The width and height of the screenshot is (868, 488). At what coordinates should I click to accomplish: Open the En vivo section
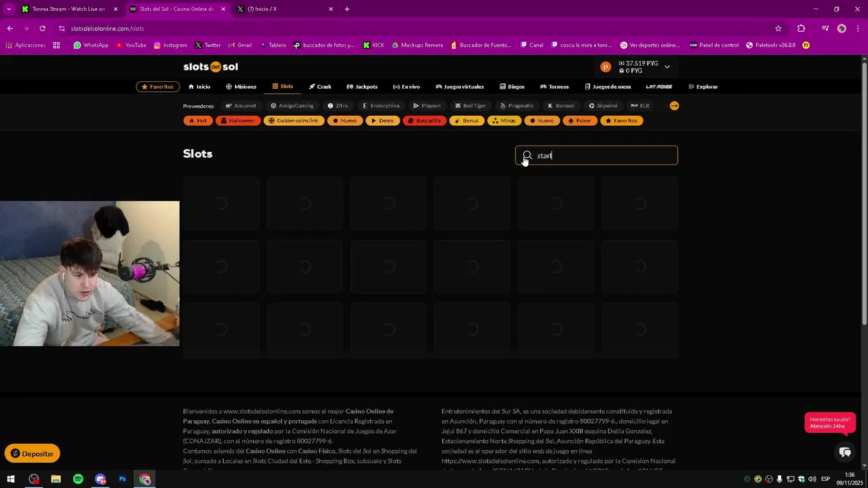(406, 87)
